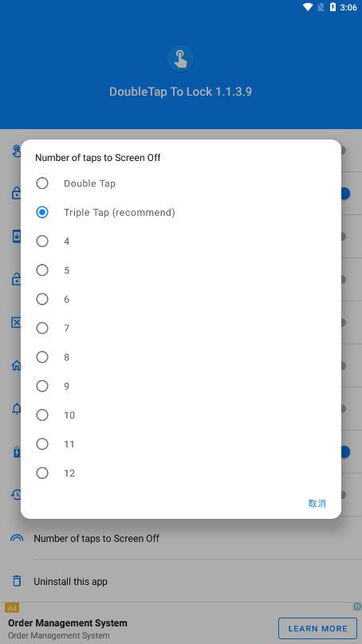The height and width of the screenshot is (644, 362).
Task: Tap the DoubleTap To Lock app logo icon
Action: (x=180, y=59)
